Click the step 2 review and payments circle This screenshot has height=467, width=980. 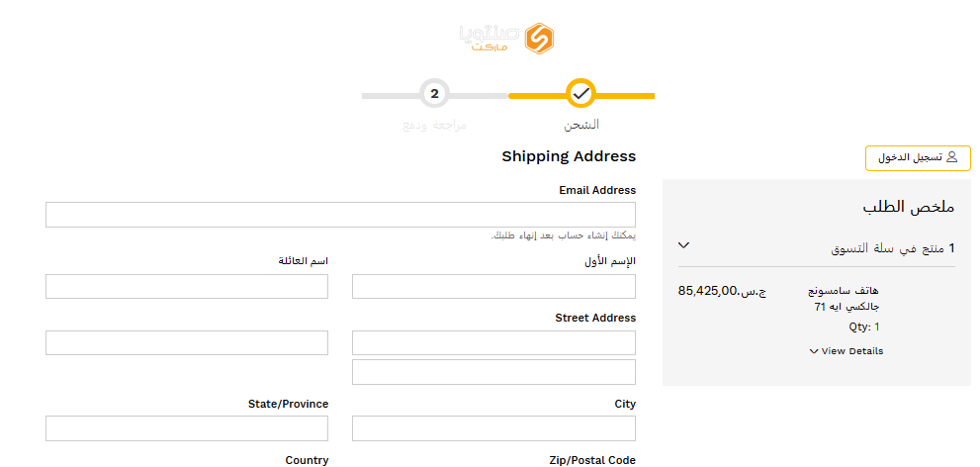435,94
